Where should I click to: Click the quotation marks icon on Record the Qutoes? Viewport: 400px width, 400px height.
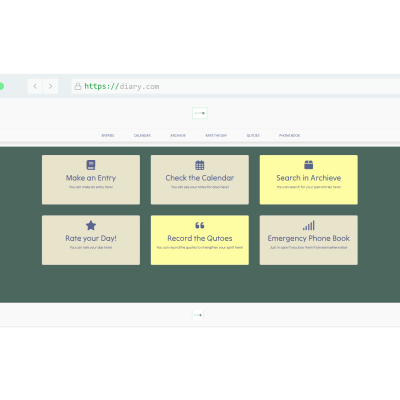[200, 225]
